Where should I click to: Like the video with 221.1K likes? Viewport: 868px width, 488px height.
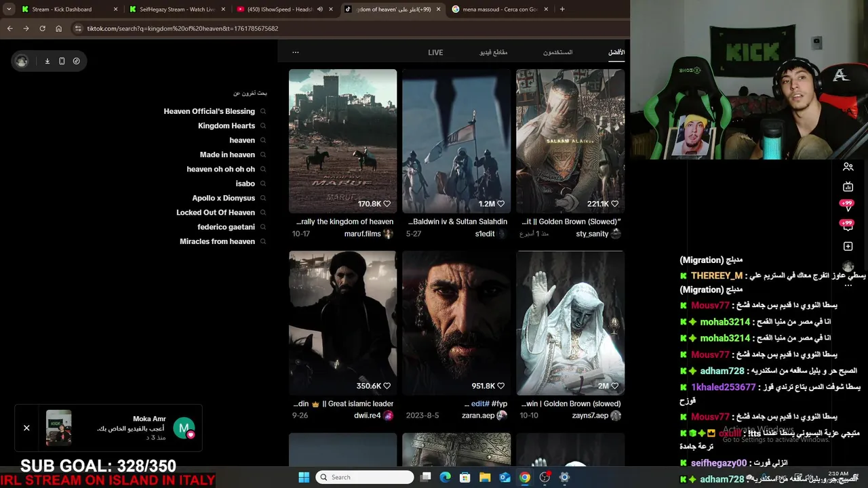pos(615,204)
